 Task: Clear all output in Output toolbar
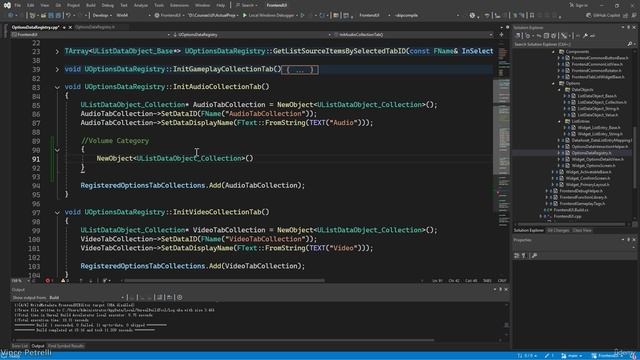point(160,298)
